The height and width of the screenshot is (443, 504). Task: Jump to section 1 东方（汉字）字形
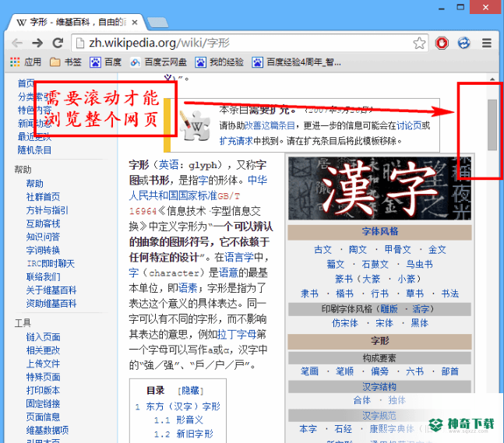178,406
